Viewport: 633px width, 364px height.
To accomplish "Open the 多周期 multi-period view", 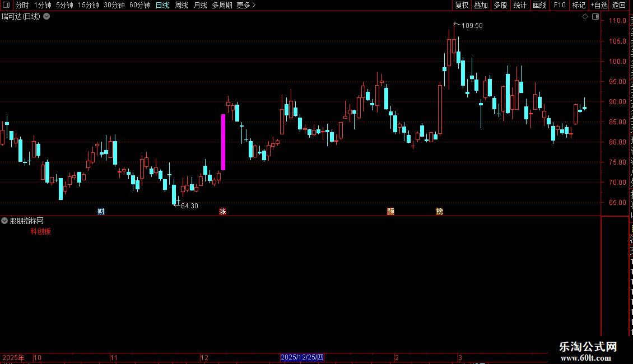I will [x=222, y=5].
